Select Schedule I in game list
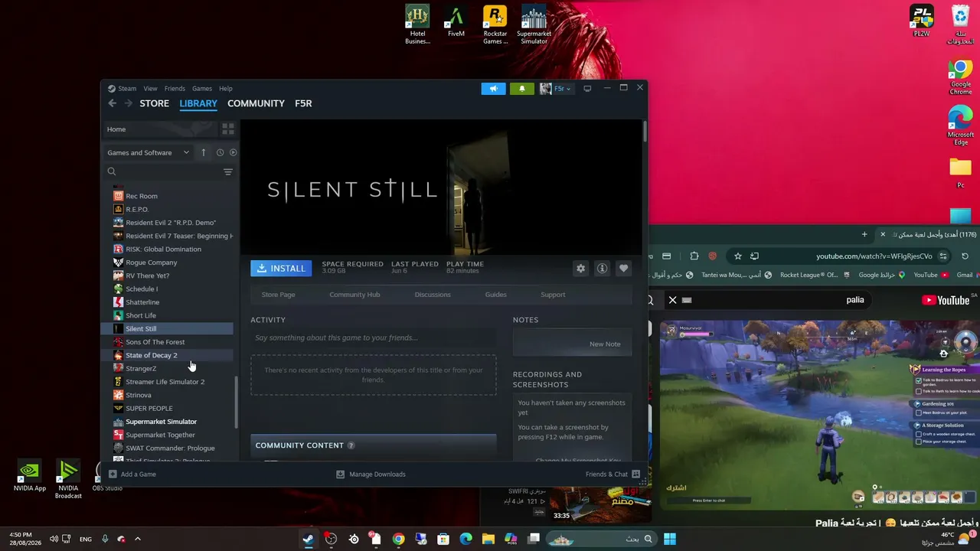Viewport: 980px width, 551px height. point(172,289)
